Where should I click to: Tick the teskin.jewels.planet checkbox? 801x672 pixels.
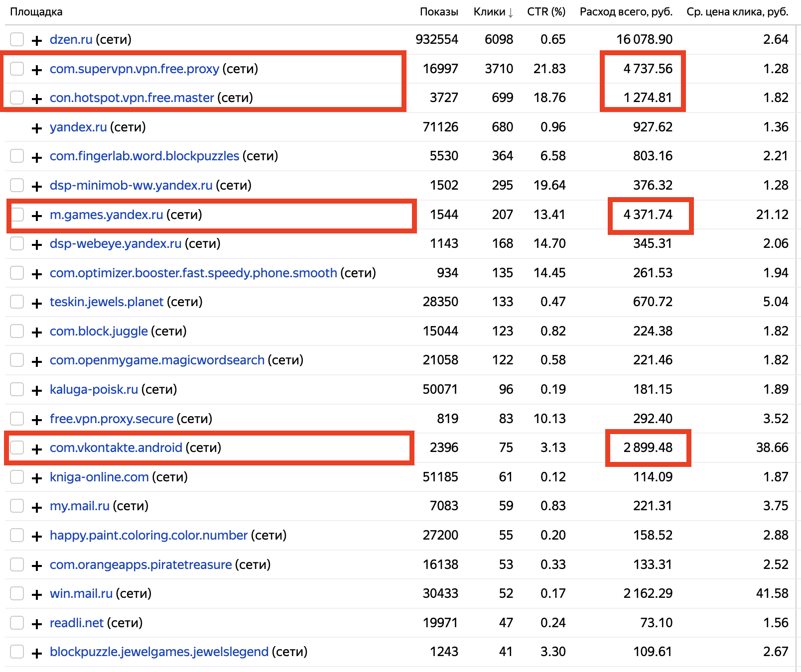17,302
